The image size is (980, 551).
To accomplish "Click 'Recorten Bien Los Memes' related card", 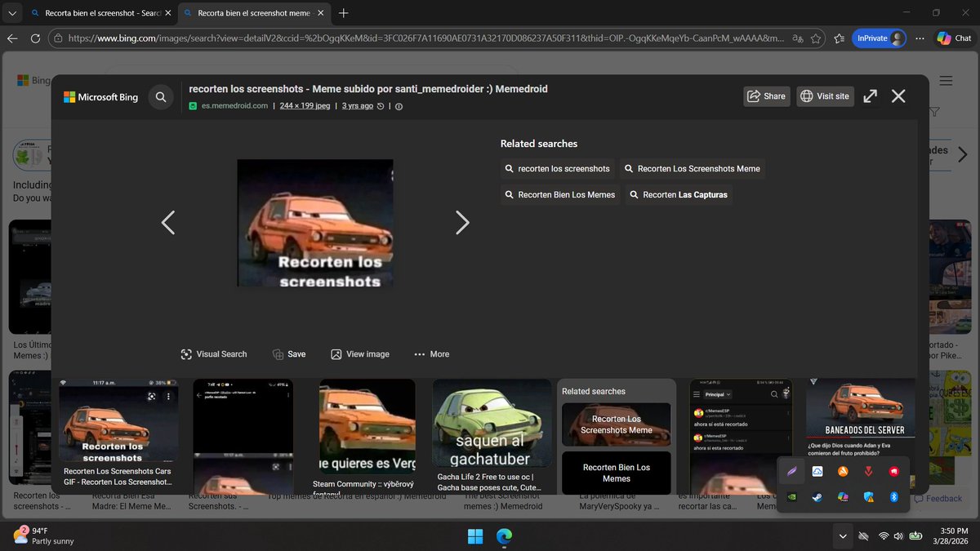I will [x=617, y=473].
